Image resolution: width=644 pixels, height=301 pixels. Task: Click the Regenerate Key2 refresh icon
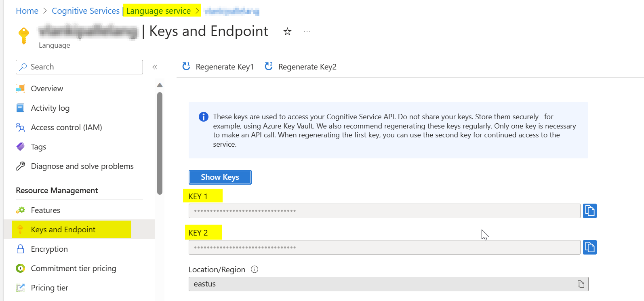(269, 66)
